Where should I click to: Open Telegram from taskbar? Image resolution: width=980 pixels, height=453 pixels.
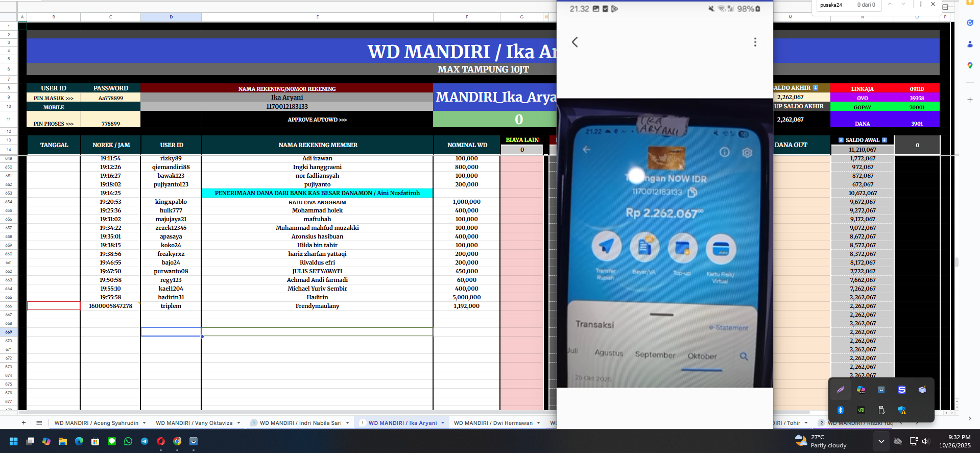pyautogui.click(x=145, y=441)
